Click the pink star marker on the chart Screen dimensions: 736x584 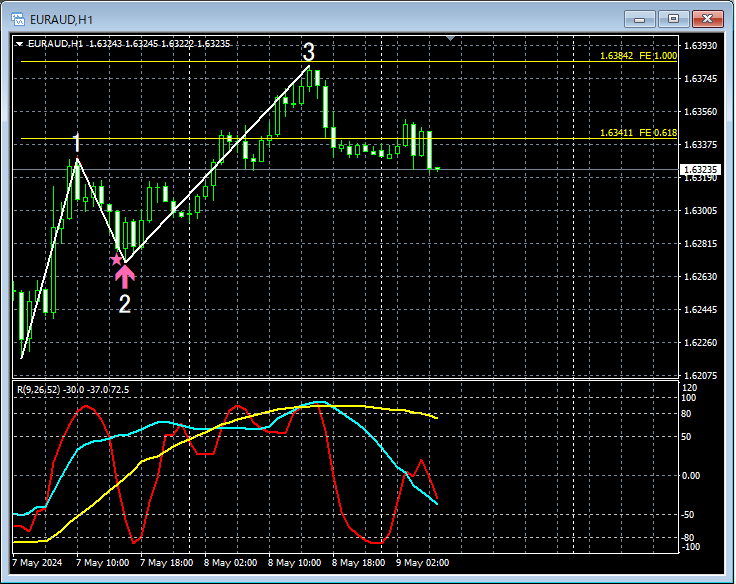coord(116,259)
